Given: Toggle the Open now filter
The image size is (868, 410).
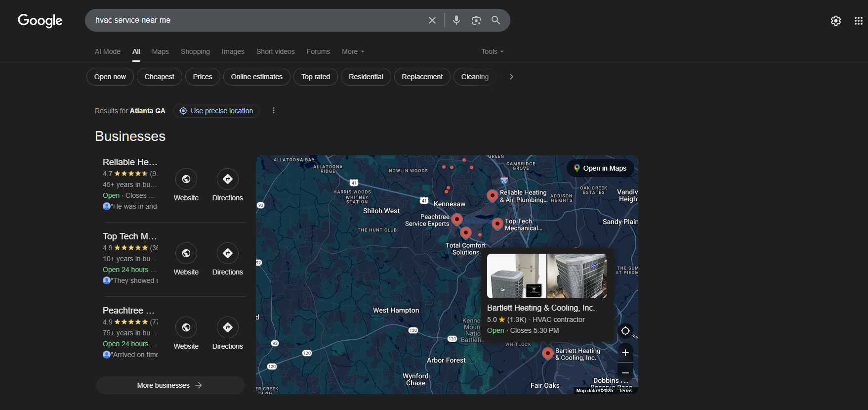Looking at the screenshot, I should (x=110, y=77).
